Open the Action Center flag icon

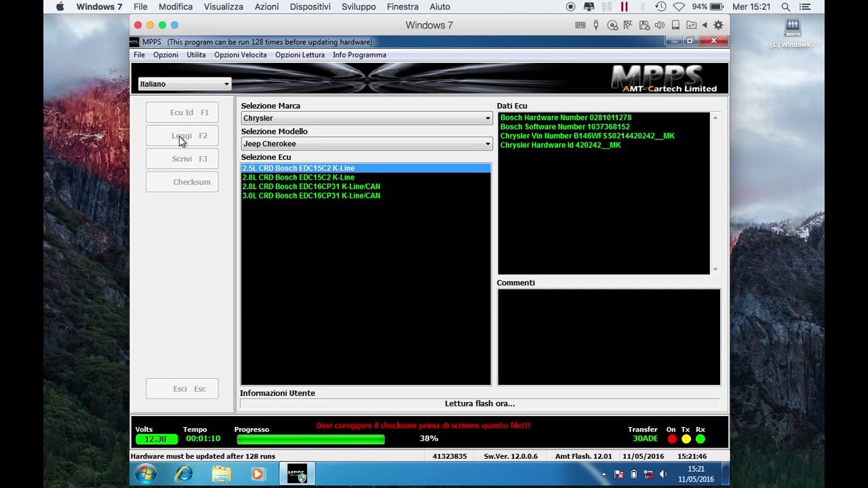point(619,474)
